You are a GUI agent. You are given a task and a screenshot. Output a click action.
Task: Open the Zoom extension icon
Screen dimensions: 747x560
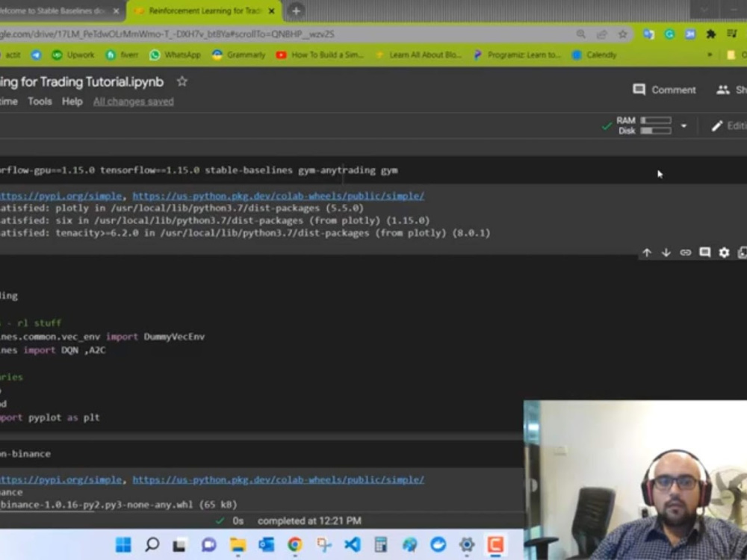pyautogui.click(x=689, y=34)
